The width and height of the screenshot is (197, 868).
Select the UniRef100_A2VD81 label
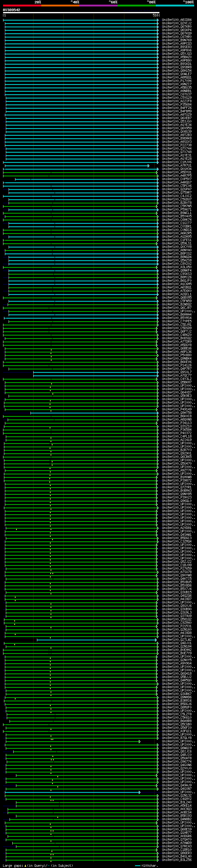coord(177,528)
